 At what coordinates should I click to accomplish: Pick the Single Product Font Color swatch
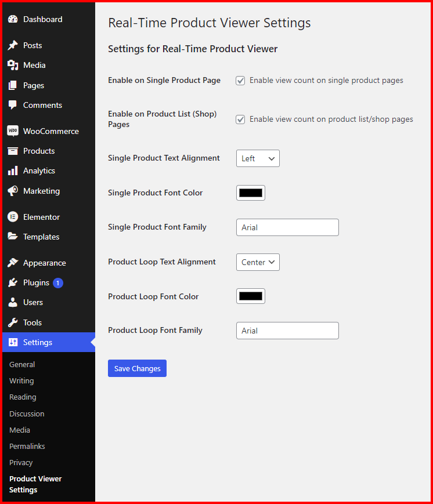pyautogui.click(x=251, y=193)
